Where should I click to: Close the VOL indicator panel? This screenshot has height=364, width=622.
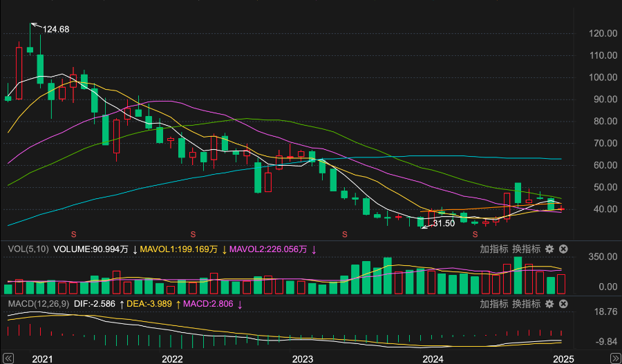pyautogui.click(x=563, y=249)
